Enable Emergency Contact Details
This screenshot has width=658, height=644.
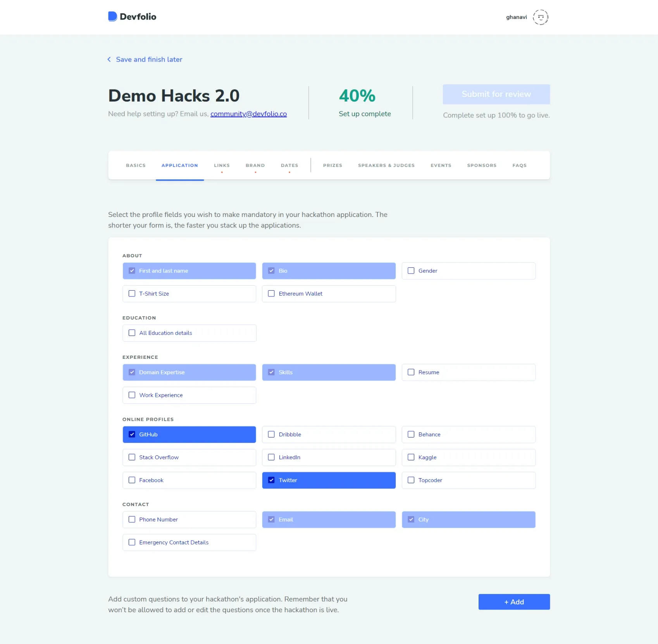coord(189,542)
